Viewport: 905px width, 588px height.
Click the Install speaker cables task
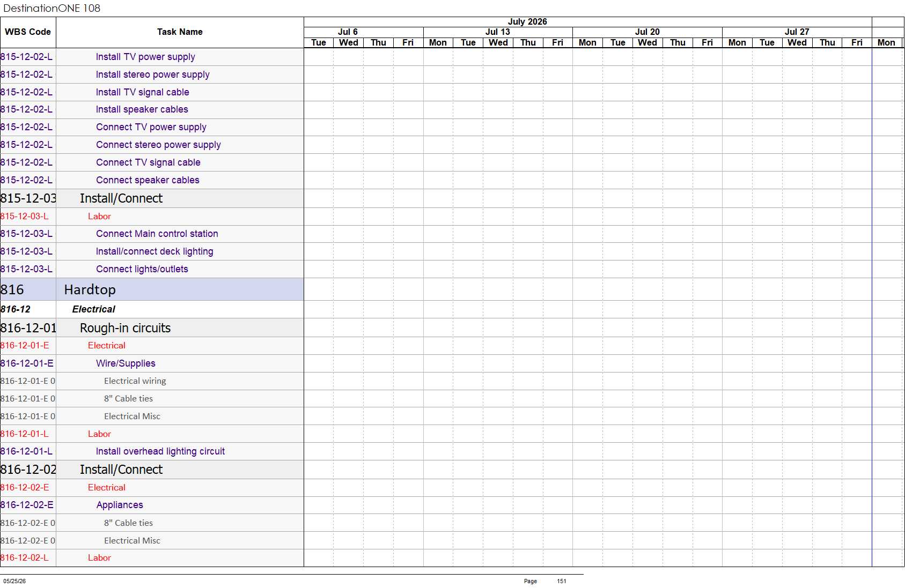142,109
